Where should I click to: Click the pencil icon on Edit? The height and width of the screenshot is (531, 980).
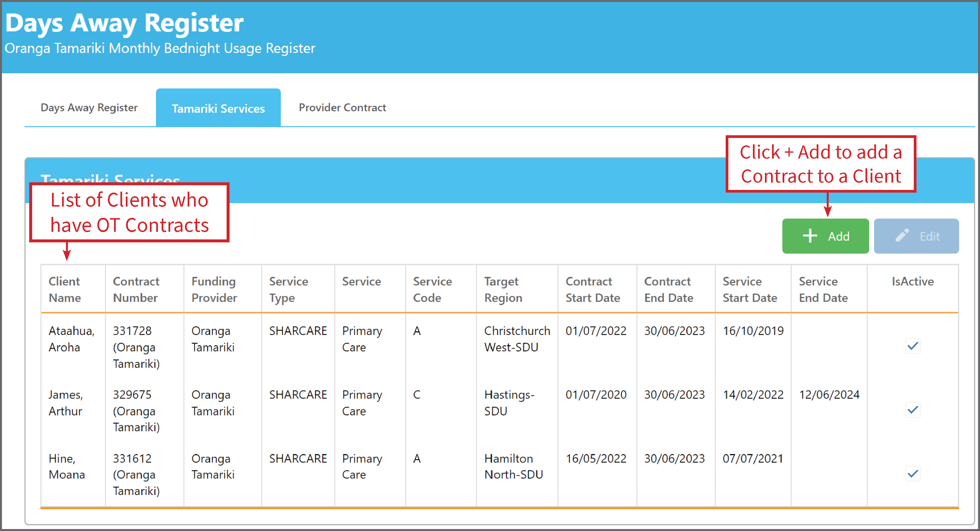(902, 235)
